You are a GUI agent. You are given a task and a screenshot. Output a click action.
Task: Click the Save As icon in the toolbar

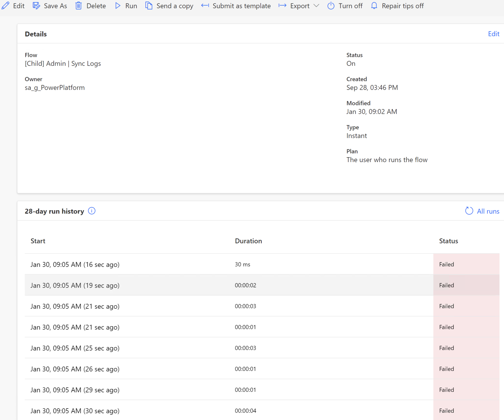click(36, 6)
